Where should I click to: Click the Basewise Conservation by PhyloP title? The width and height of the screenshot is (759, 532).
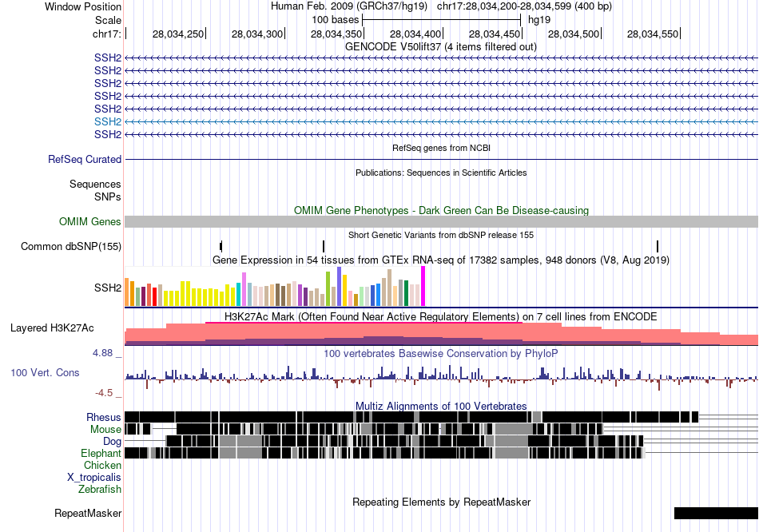pos(441,354)
